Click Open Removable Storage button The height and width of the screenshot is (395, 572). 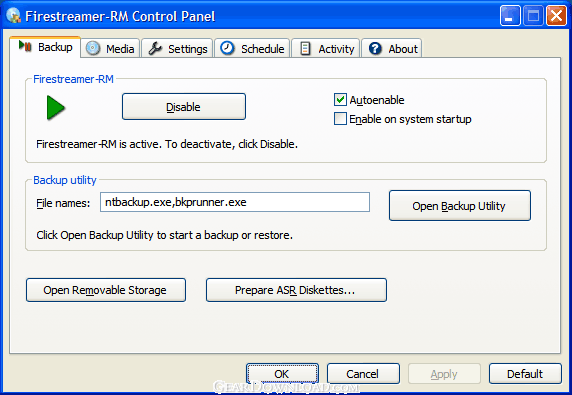[x=106, y=290]
